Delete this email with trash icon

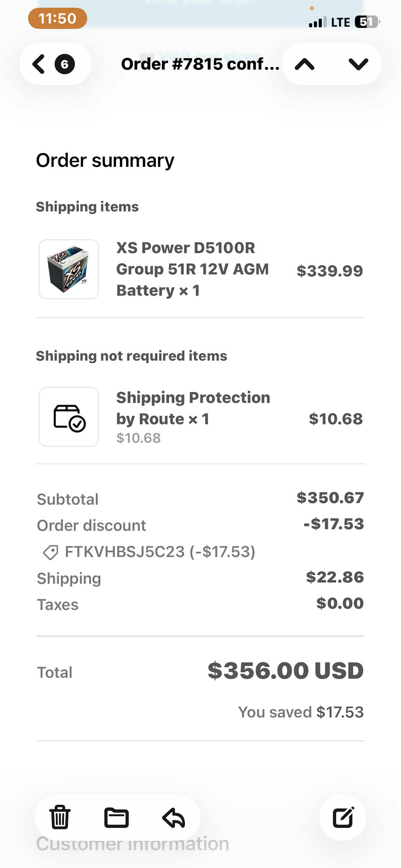point(60,817)
